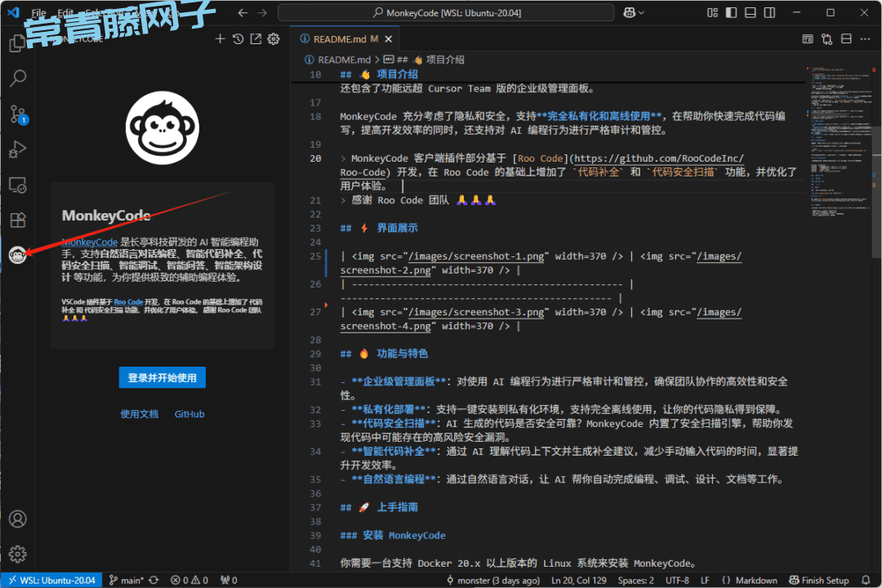
Task: Change end-of-line sequence LF
Action: tap(705, 580)
